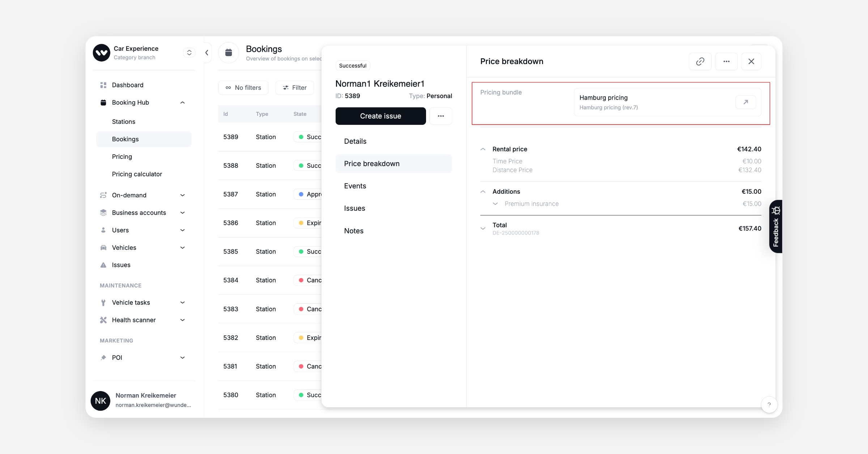Collapse the Rental price section

click(x=483, y=149)
